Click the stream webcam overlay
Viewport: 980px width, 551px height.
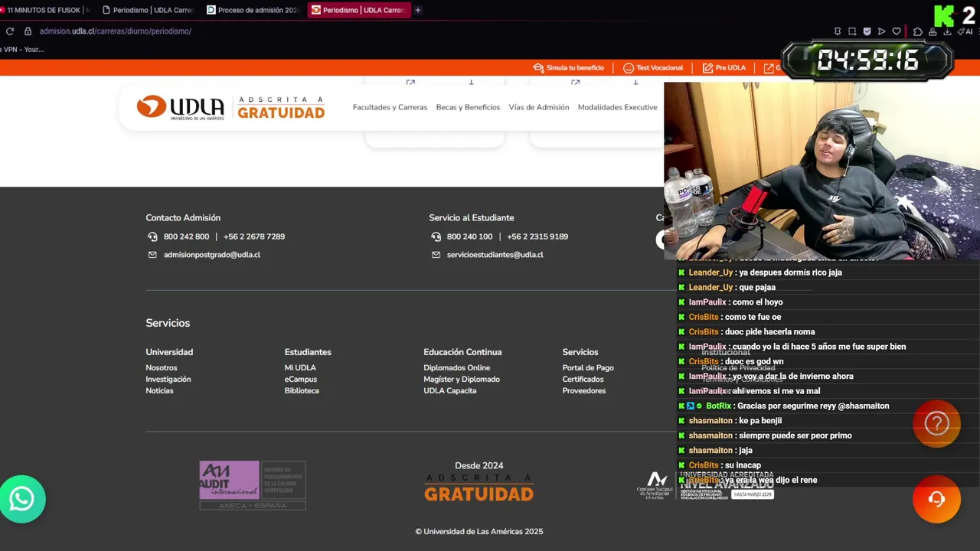coord(822,171)
